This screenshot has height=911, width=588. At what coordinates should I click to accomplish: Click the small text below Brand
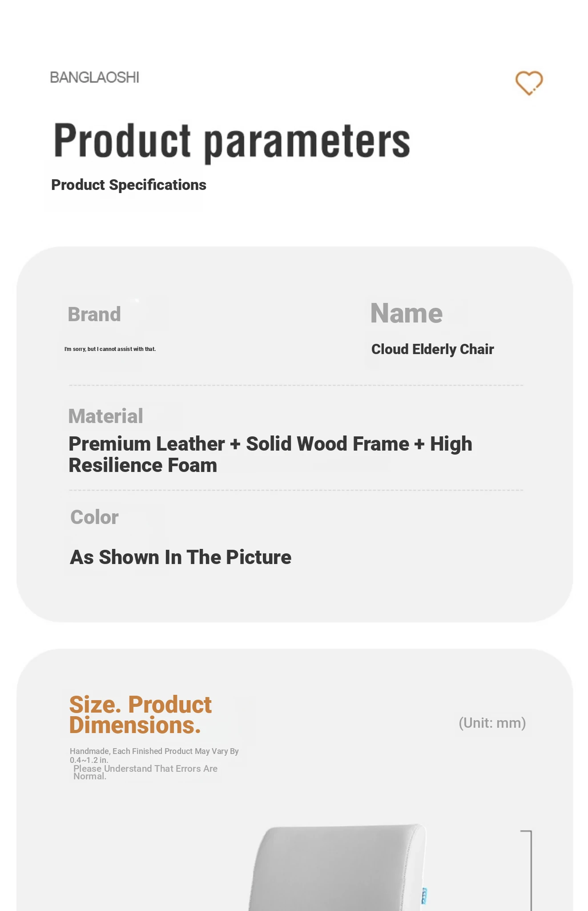(x=110, y=349)
